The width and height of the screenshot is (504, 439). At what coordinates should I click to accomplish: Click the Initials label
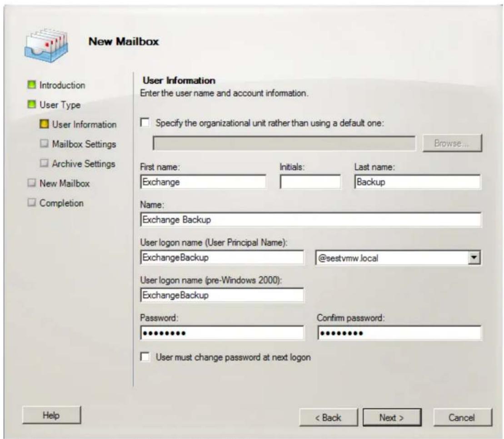[x=292, y=167]
